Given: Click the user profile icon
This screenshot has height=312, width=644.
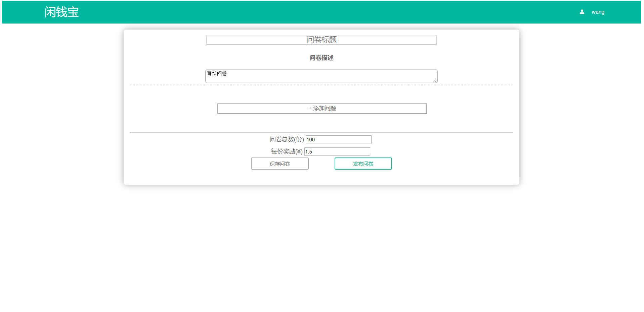Looking at the screenshot, I should click(x=582, y=12).
